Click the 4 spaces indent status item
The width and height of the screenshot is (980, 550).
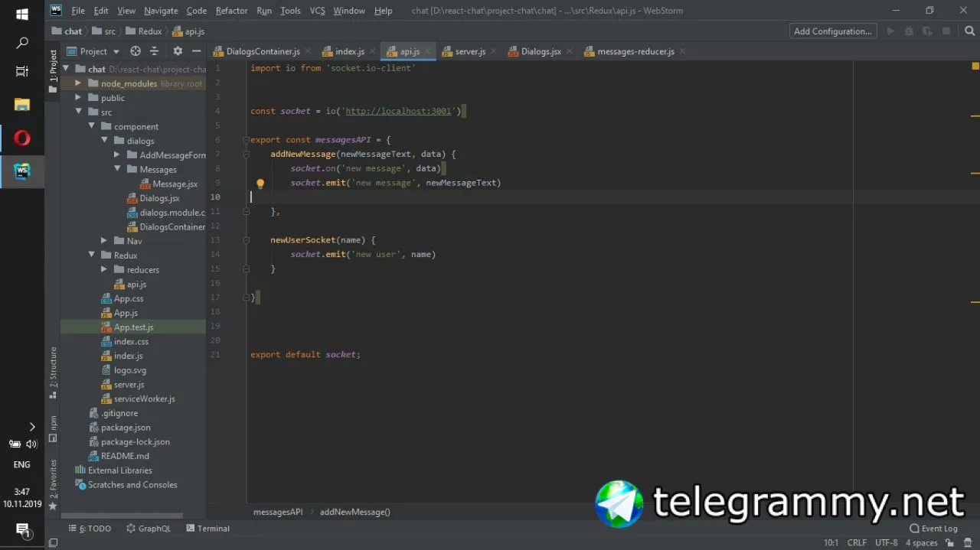(922, 543)
